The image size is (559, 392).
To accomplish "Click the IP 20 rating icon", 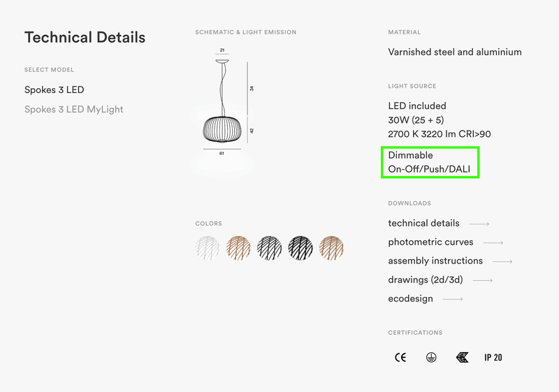I will [x=493, y=357].
